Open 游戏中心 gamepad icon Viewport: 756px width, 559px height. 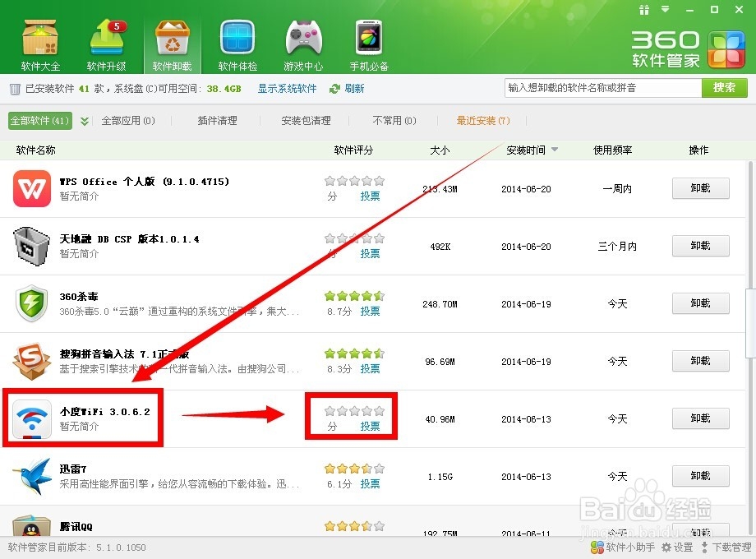pyautogui.click(x=303, y=45)
